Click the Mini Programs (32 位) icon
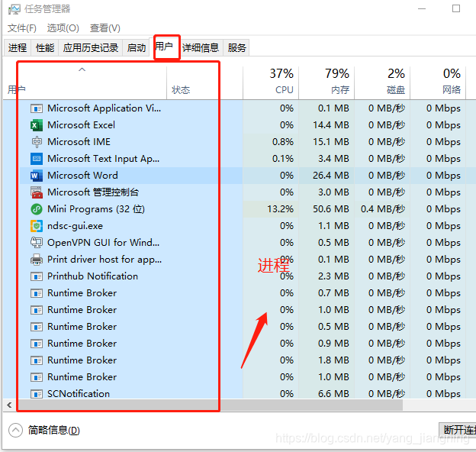 [37, 209]
